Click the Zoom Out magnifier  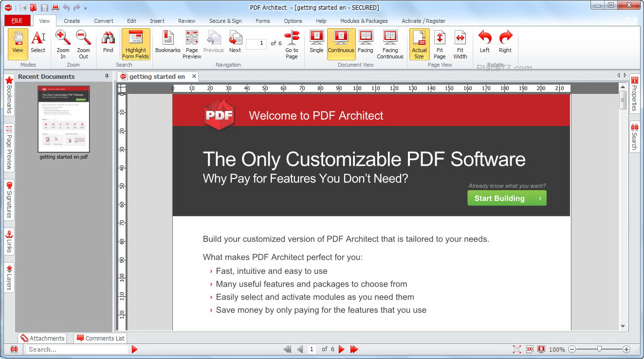83,44
